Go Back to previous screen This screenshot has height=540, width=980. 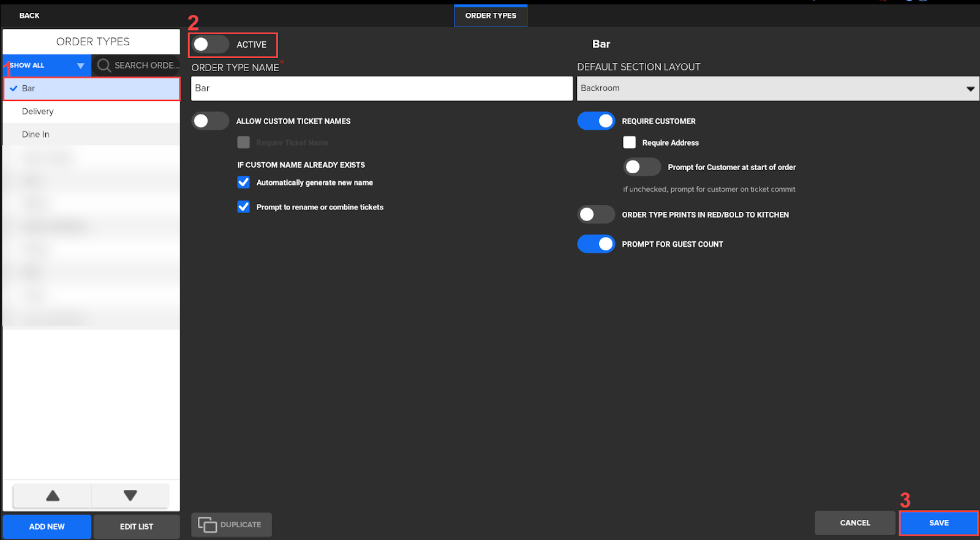tap(29, 15)
